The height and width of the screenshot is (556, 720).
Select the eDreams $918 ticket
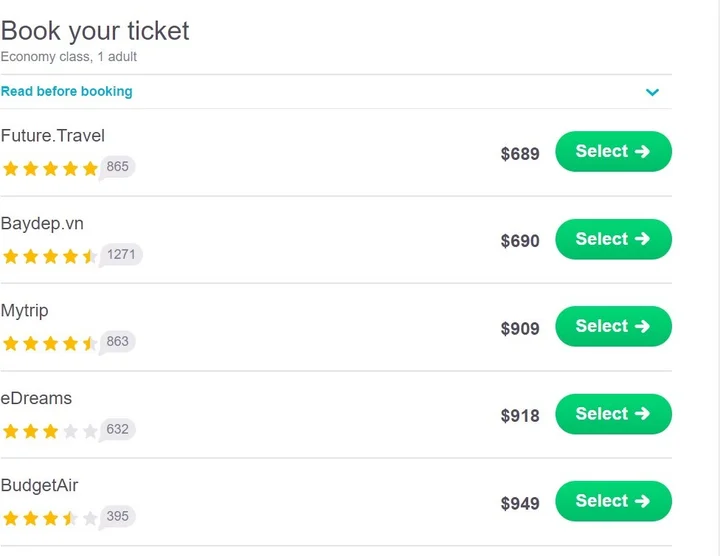coord(613,414)
